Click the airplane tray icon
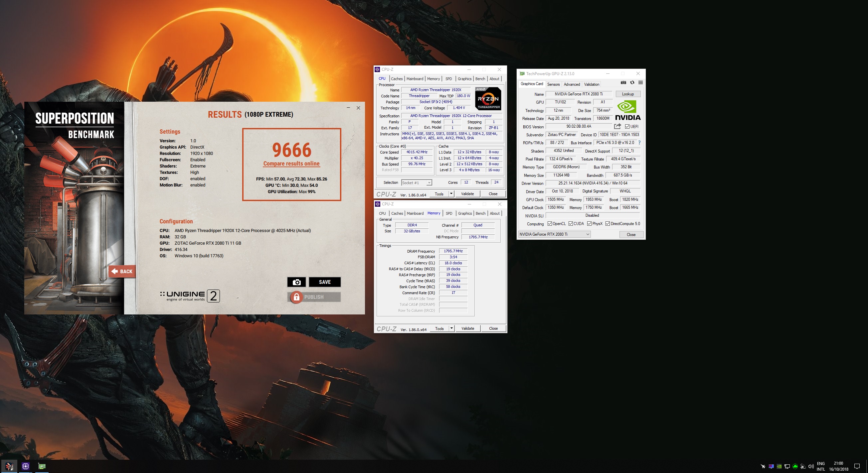The width and height of the screenshot is (868, 473). pos(763,466)
